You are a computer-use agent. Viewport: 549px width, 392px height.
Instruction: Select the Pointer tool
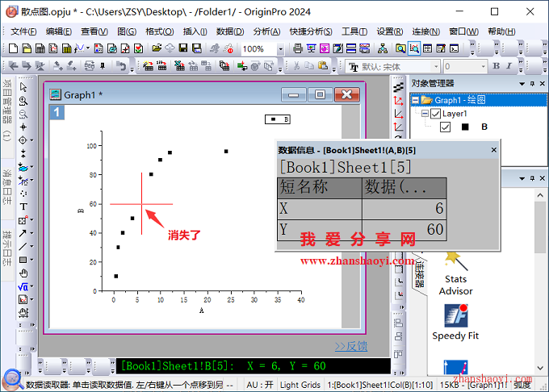tap(23, 87)
